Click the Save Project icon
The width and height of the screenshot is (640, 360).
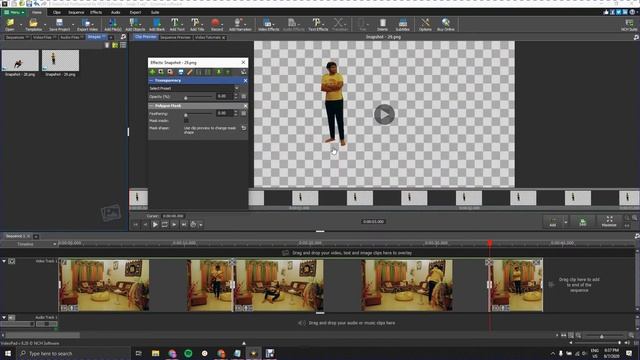coord(60,24)
